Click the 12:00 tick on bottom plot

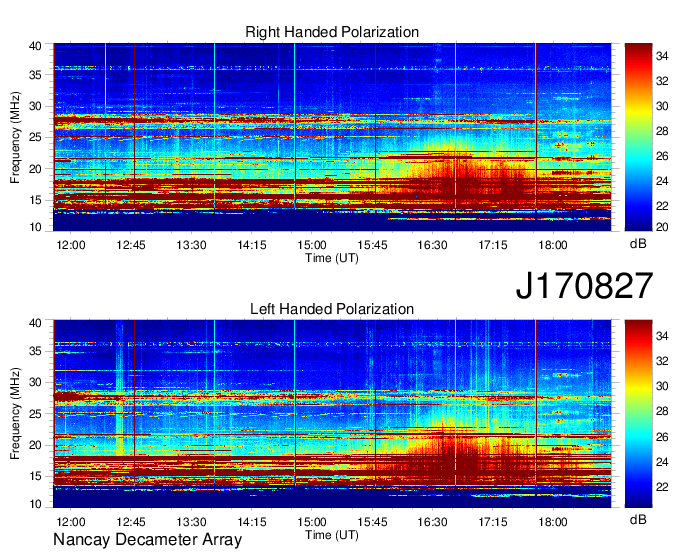point(71,522)
